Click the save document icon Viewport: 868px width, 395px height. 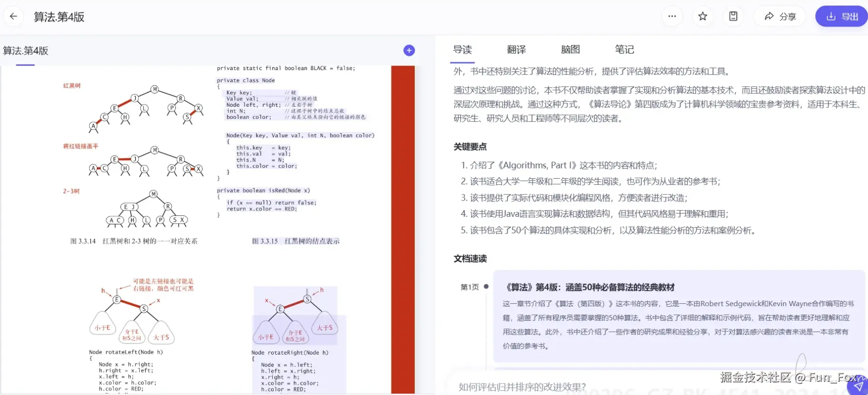(733, 17)
